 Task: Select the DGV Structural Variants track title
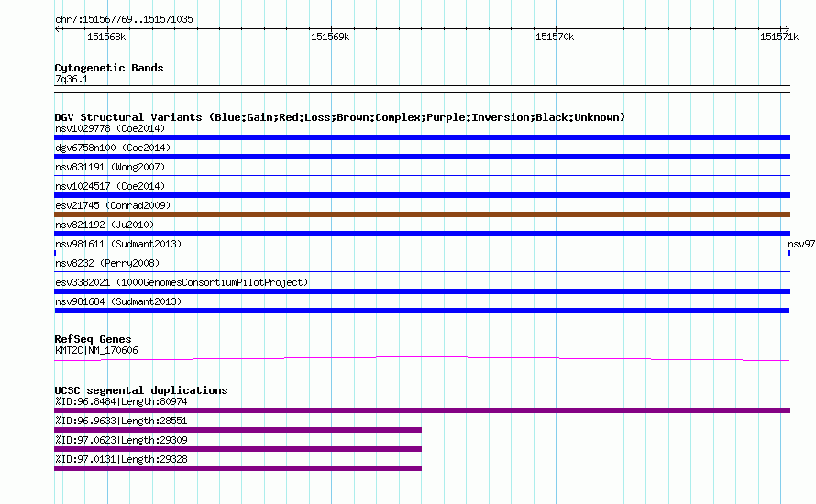click(x=340, y=117)
